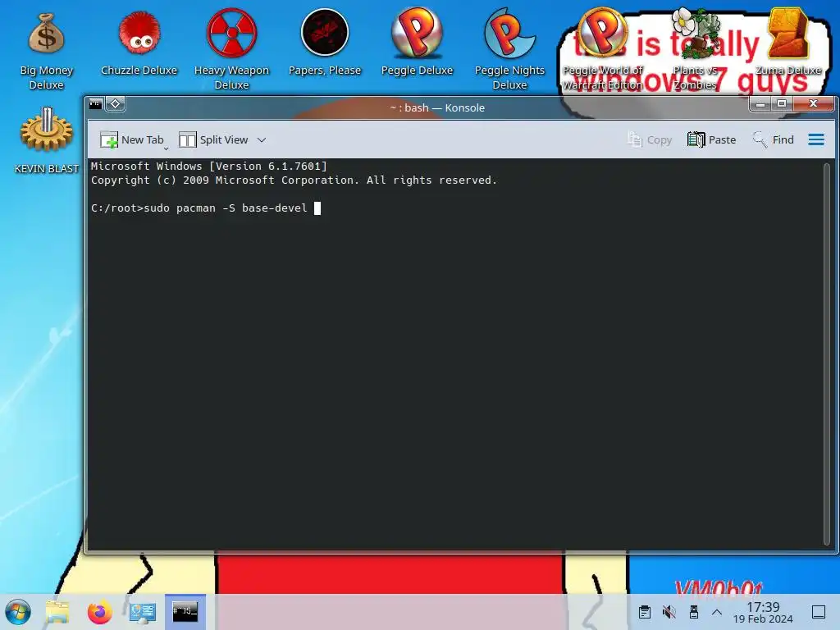Open KEVIN BLAST gear icon

click(47, 140)
